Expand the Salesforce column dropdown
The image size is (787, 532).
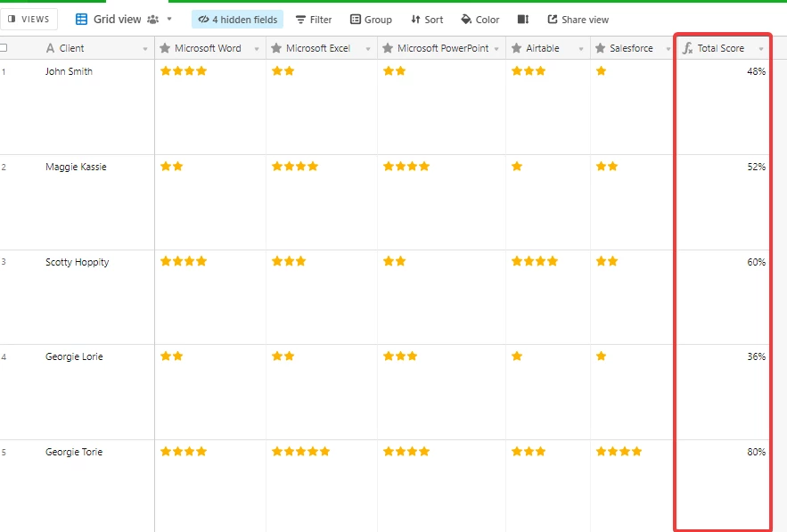click(x=668, y=49)
